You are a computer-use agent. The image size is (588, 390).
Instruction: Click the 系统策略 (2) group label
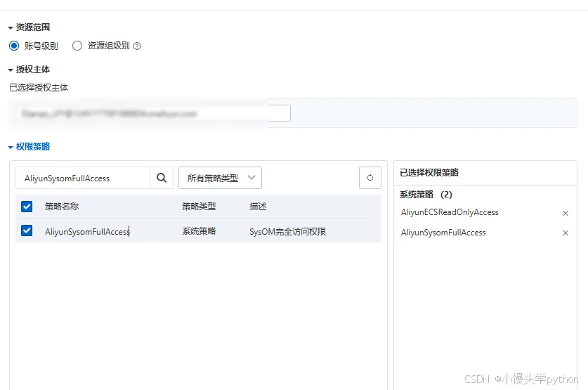coord(426,194)
